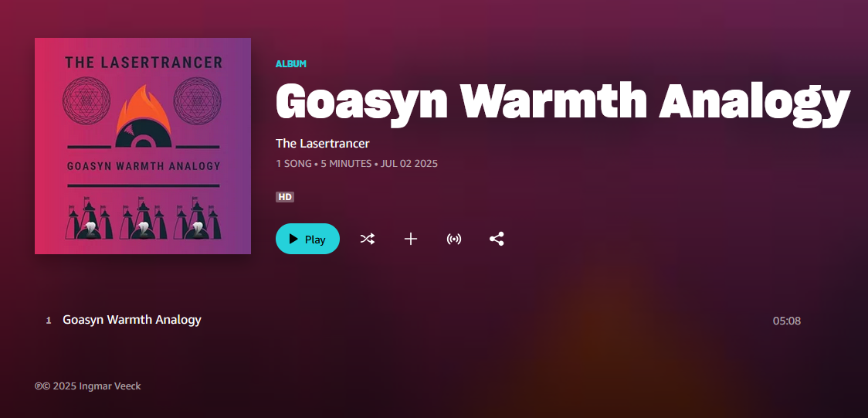Click the left mandala on the cover
The image size is (868, 418).
tap(86, 100)
